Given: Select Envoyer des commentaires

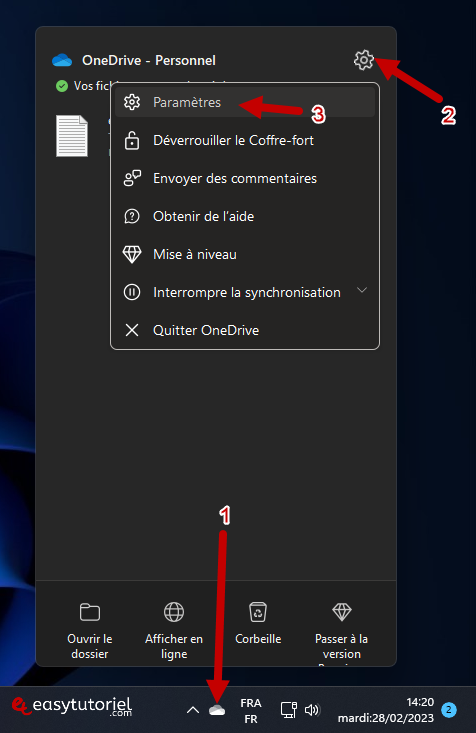Looking at the screenshot, I should click(245, 178).
